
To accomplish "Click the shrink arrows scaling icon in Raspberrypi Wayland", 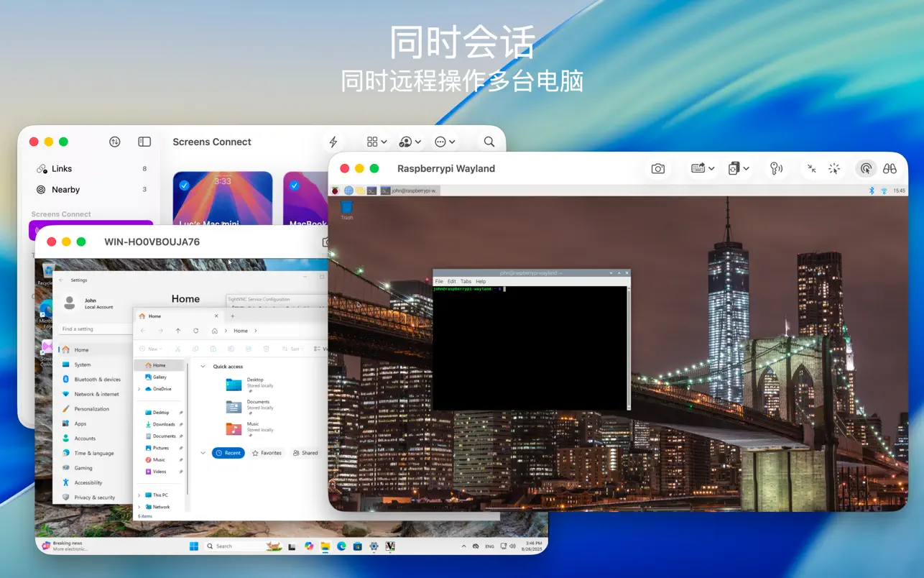I will (811, 168).
